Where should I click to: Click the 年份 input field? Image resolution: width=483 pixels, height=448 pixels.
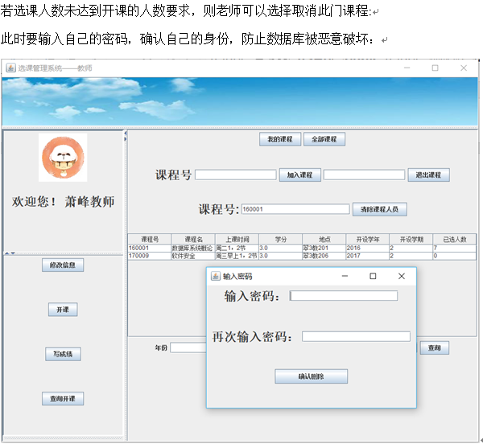point(188,347)
